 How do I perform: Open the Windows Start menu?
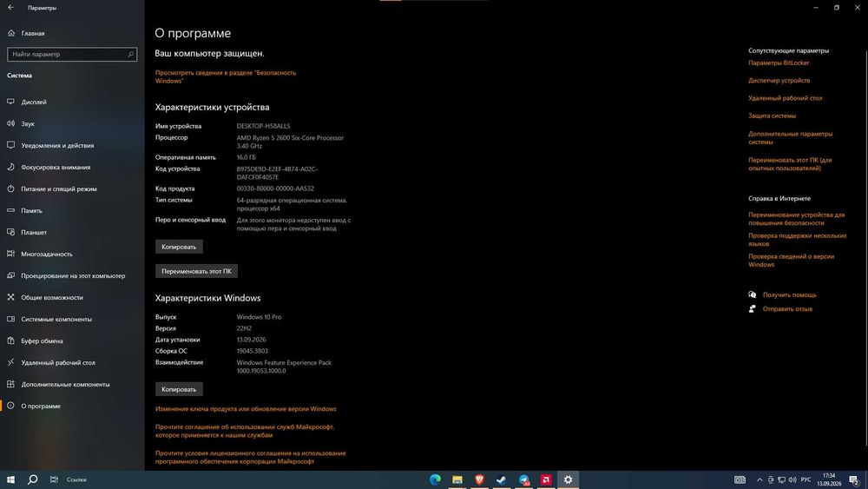coord(10,479)
